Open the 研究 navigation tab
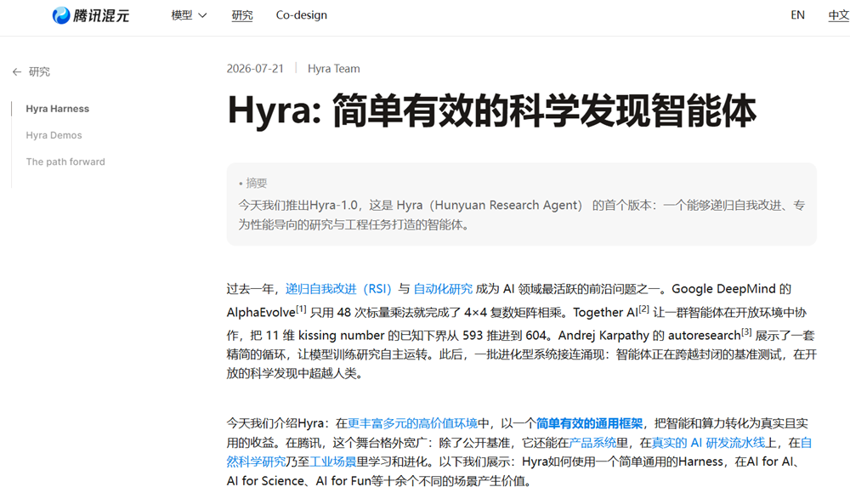 241,15
